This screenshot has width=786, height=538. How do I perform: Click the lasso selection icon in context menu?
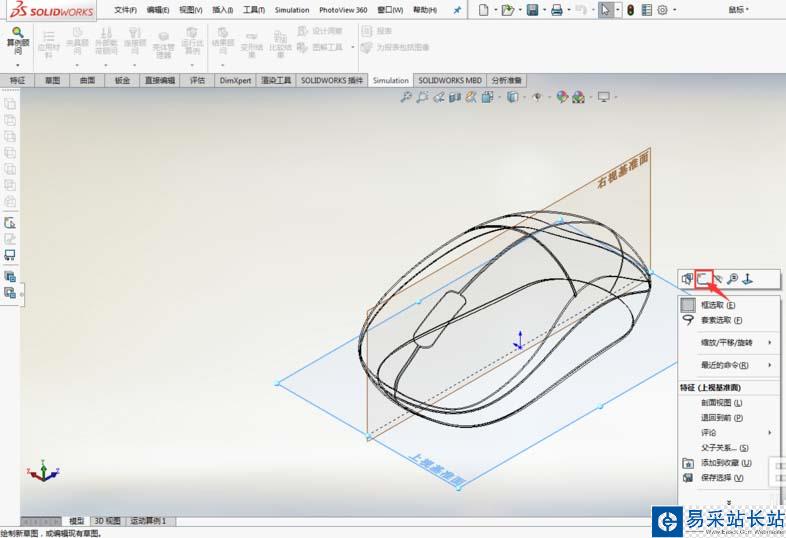click(687, 320)
